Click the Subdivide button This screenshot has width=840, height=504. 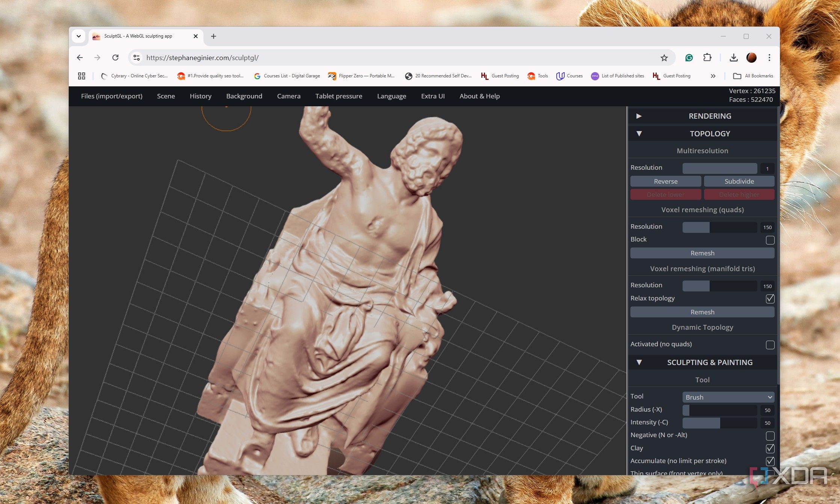(x=739, y=181)
